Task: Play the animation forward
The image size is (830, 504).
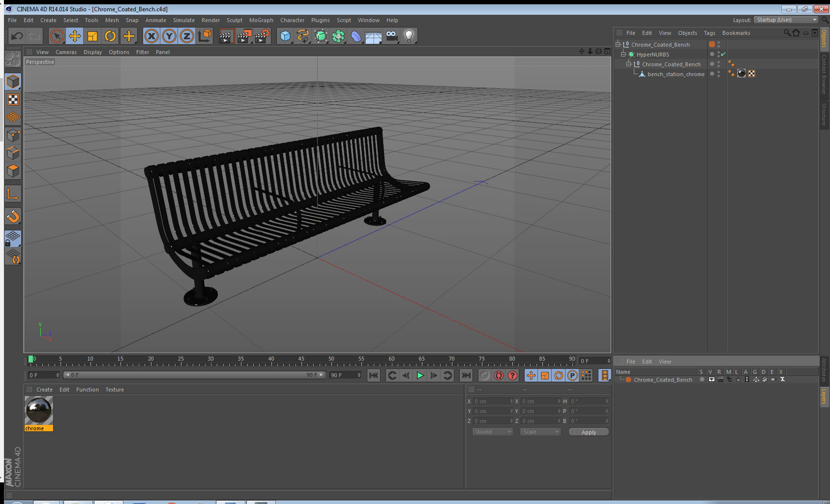Action: coord(420,375)
